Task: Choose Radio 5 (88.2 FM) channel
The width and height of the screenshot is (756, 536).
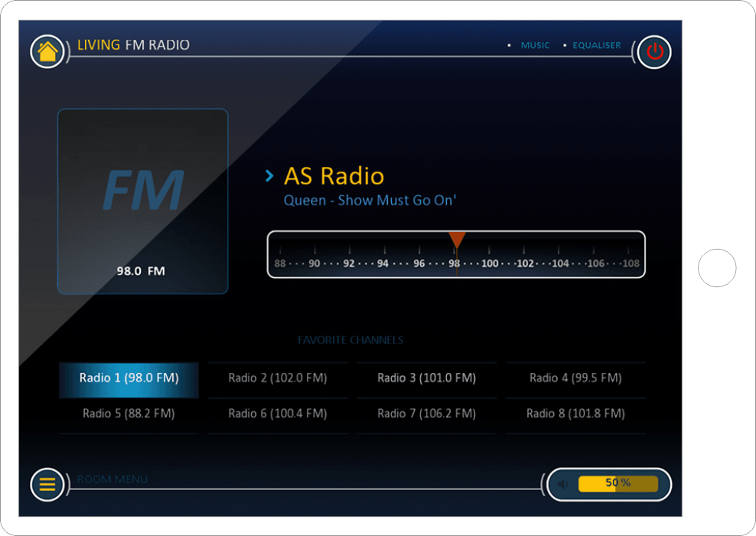Action: (x=129, y=413)
